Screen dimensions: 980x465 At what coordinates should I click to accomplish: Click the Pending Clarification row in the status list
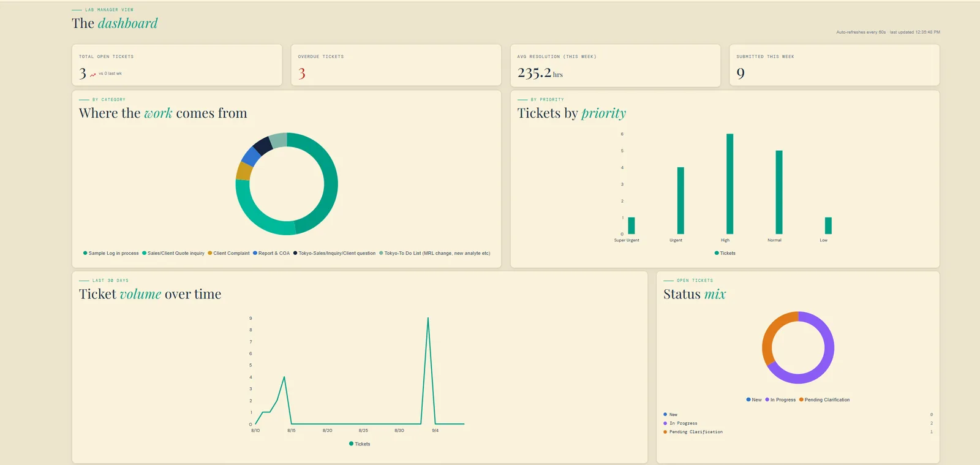pos(798,432)
